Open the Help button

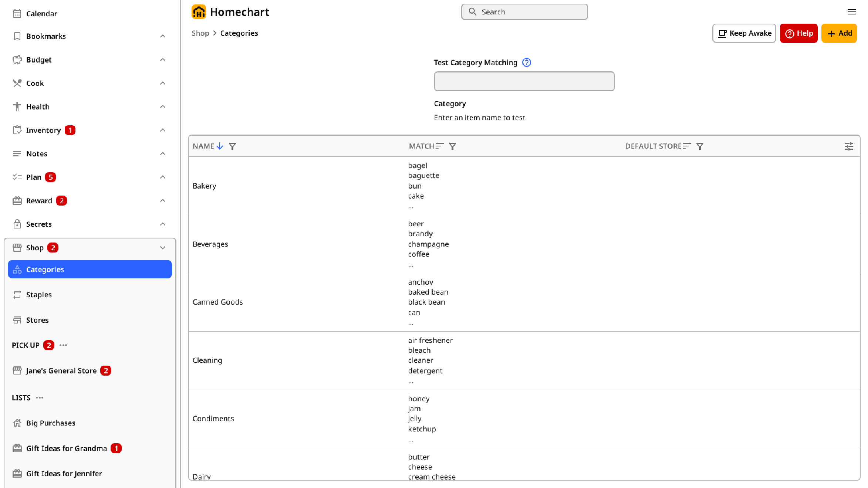coord(798,33)
